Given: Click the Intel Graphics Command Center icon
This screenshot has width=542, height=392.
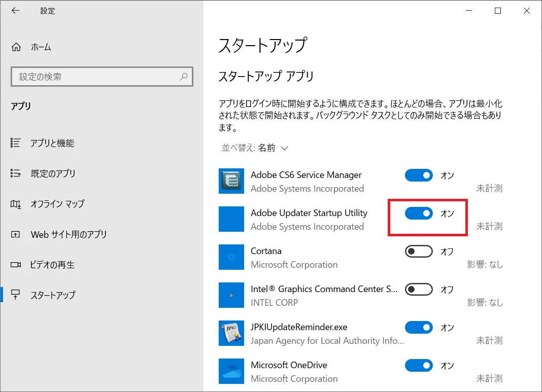Looking at the screenshot, I should 231,295.
